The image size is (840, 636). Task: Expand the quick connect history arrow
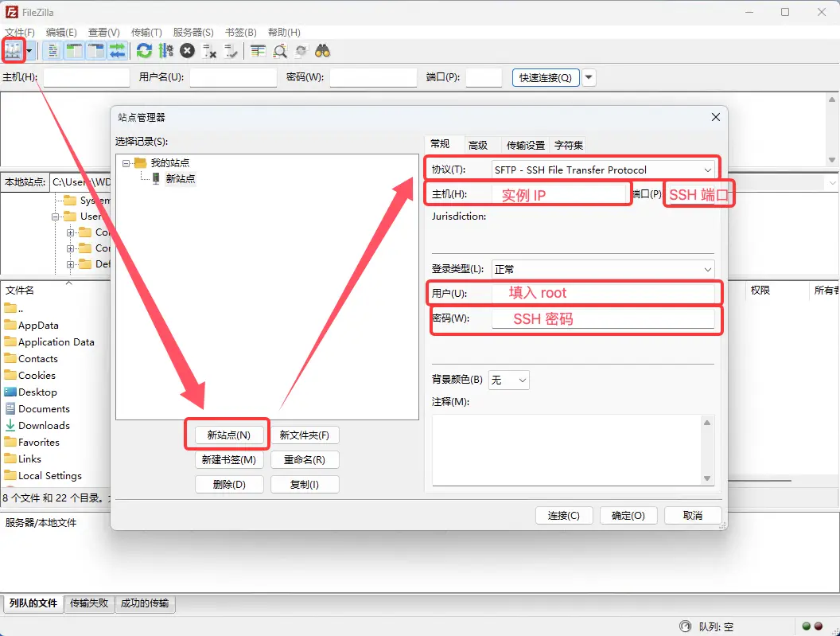coord(589,77)
